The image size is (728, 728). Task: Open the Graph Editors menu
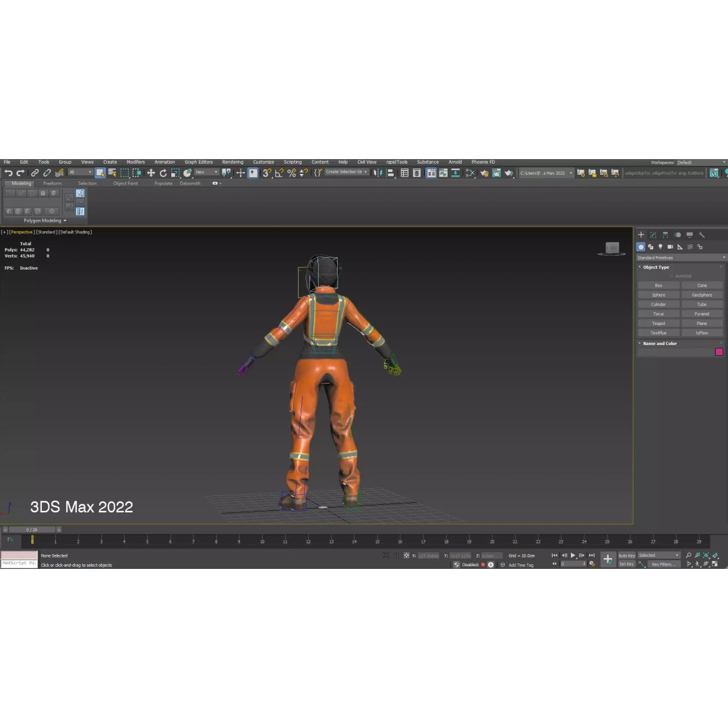[199, 162]
